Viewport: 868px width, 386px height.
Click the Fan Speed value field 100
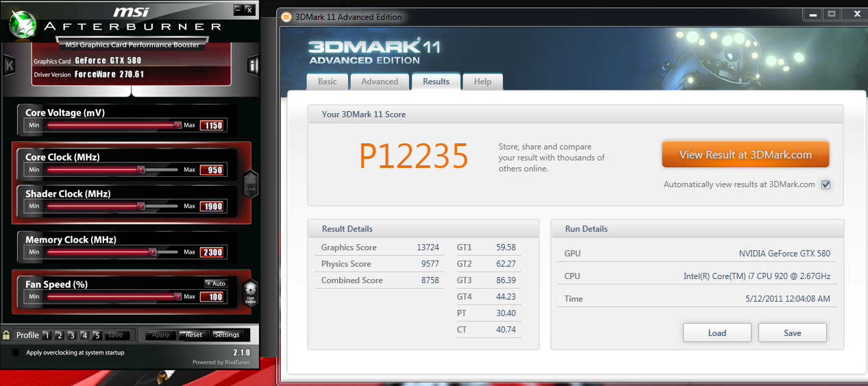[212, 297]
